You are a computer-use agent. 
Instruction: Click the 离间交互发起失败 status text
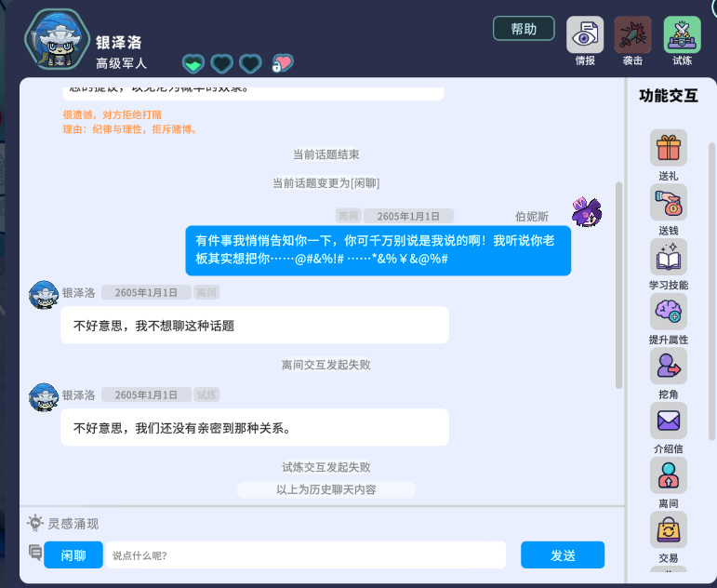tap(326, 365)
